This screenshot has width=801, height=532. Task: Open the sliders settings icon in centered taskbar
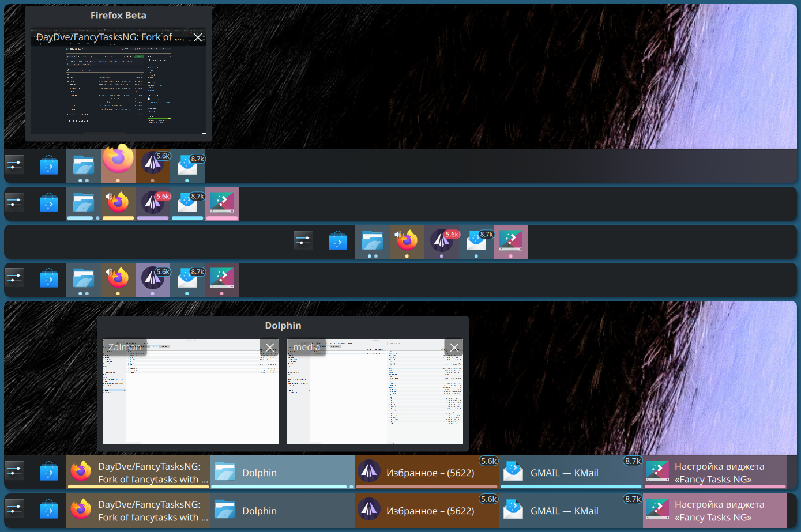click(x=303, y=241)
